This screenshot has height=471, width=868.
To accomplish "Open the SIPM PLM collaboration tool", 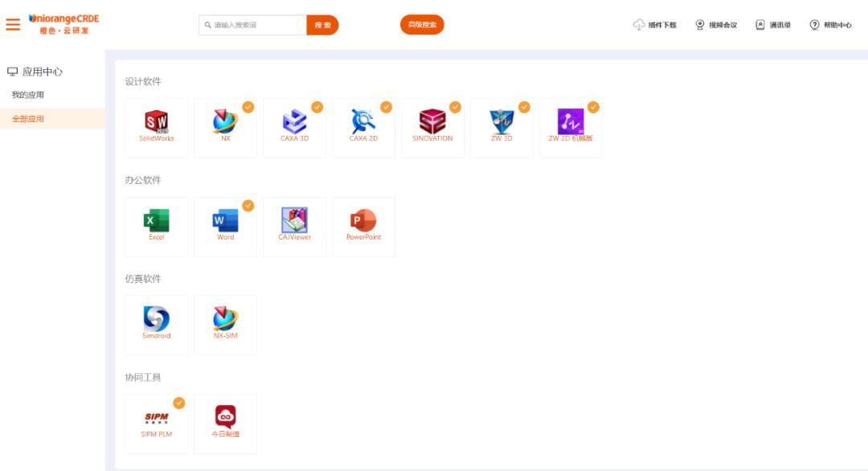I will [x=157, y=424].
